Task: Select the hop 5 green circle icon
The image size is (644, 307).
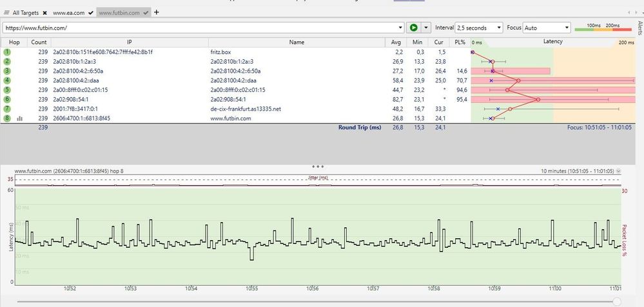Action: (x=7, y=89)
